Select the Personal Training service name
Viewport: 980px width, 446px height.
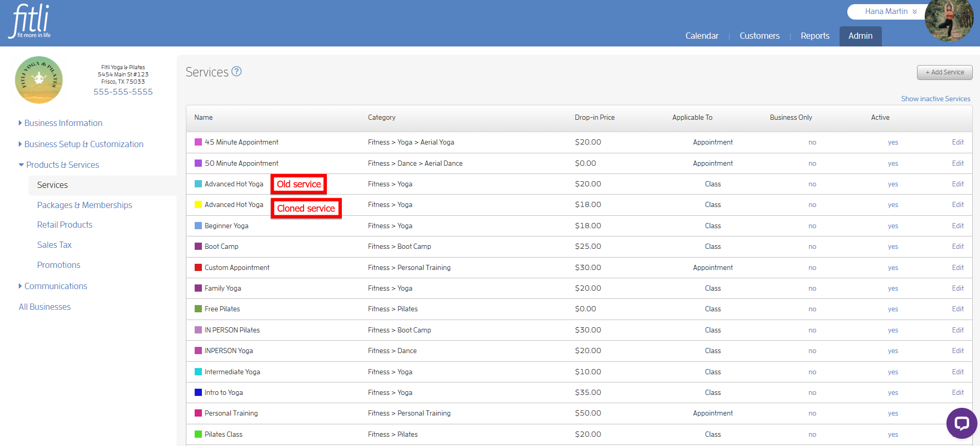click(x=231, y=413)
